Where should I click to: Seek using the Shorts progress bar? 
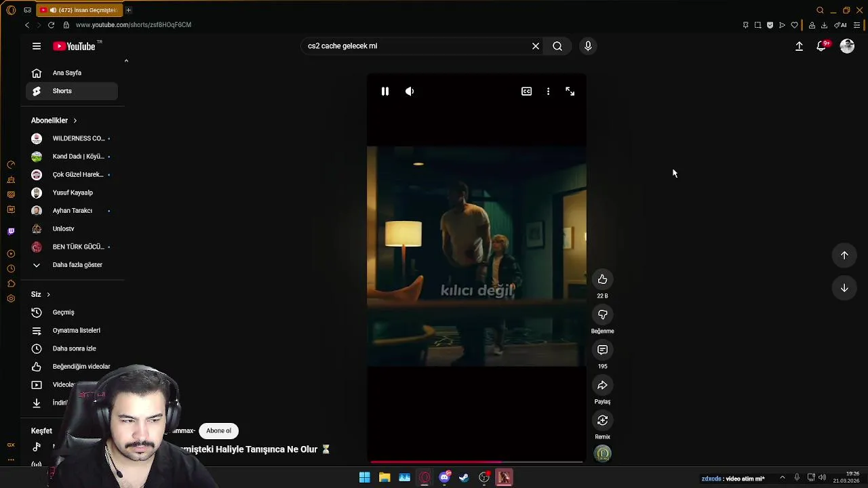point(476,462)
